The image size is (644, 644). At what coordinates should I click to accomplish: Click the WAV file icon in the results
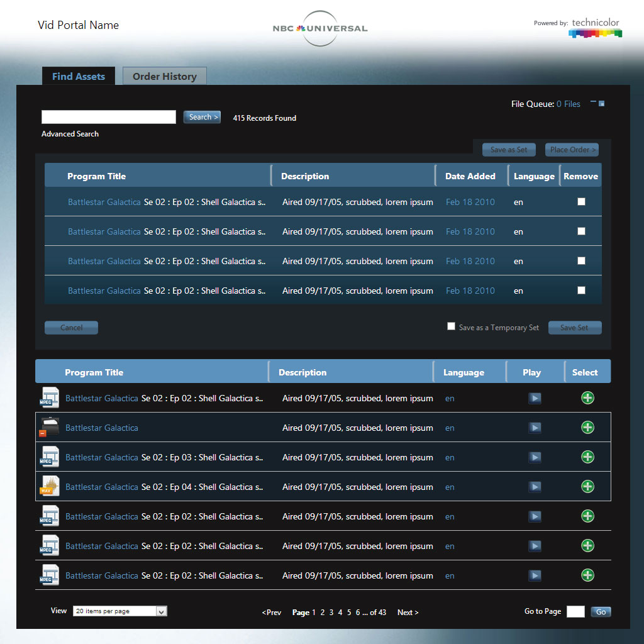click(49, 487)
